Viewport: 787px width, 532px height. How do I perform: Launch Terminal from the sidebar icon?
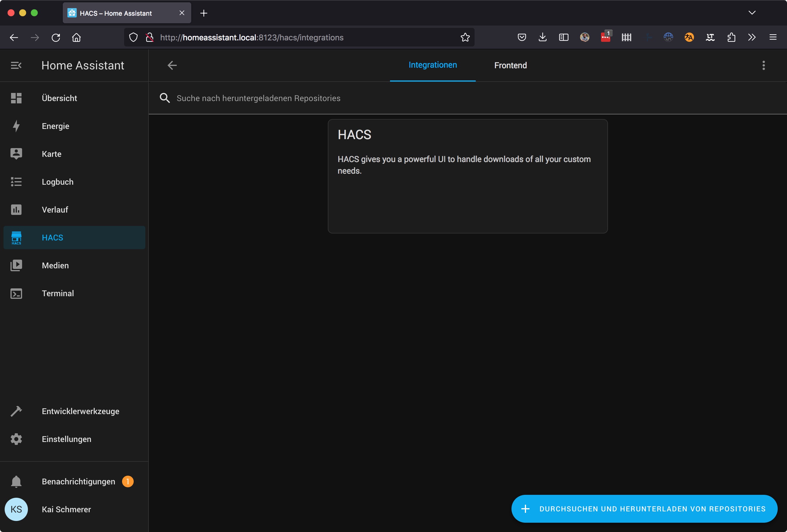[x=16, y=293]
